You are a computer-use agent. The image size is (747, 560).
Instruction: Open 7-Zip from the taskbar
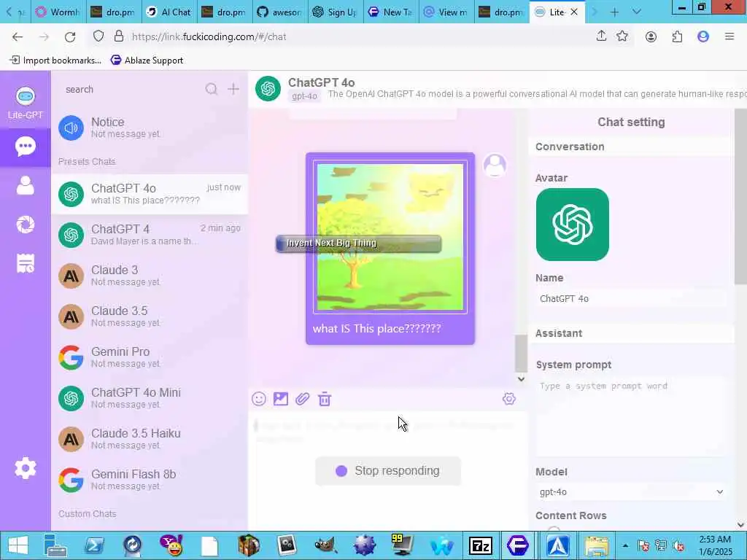point(480,545)
